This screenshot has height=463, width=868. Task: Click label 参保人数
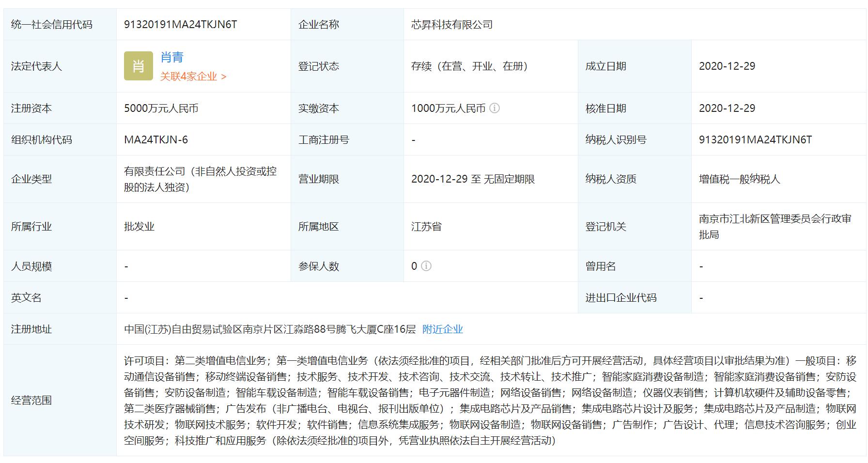pos(319,266)
